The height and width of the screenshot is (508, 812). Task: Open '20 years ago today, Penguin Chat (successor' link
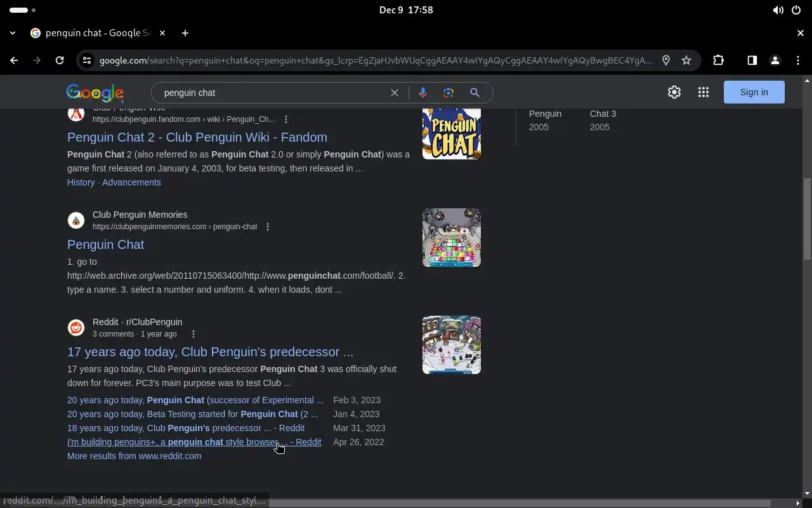click(x=195, y=400)
